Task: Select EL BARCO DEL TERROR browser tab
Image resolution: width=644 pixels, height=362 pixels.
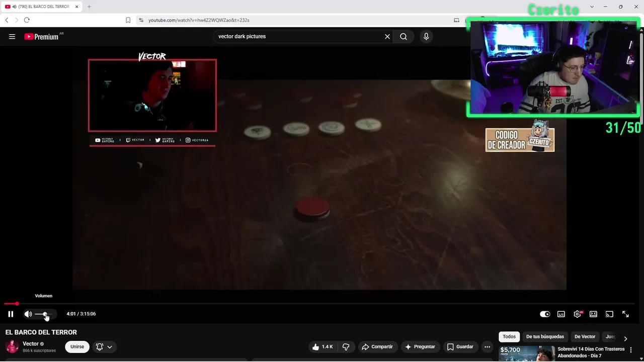Action: coord(41,7)
